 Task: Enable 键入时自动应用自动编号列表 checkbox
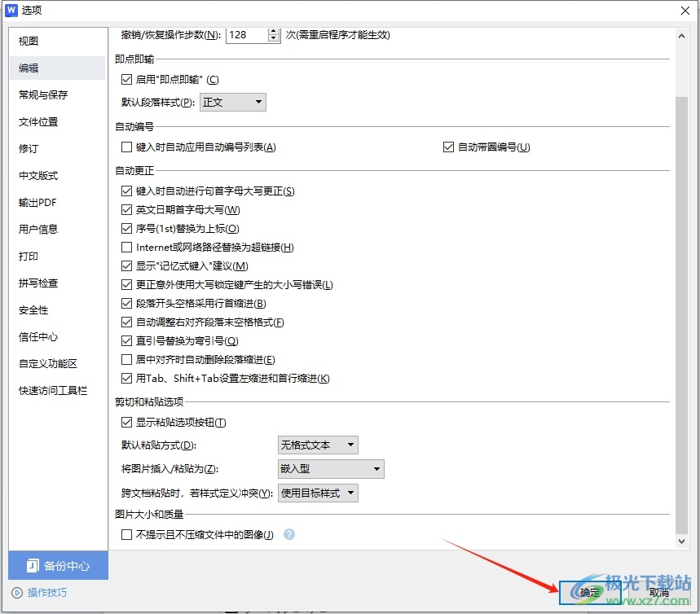[x=126, y=147]
